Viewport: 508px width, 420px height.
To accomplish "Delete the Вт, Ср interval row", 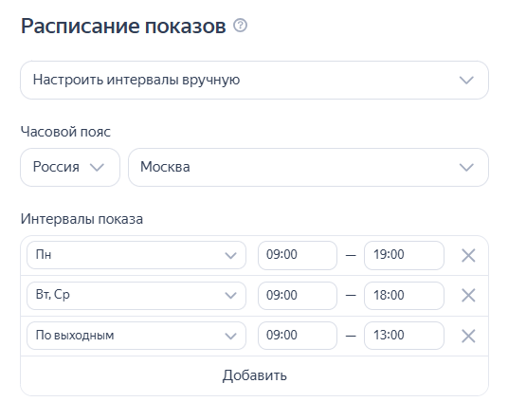I will pyautogui.click(x=468, y=295).
